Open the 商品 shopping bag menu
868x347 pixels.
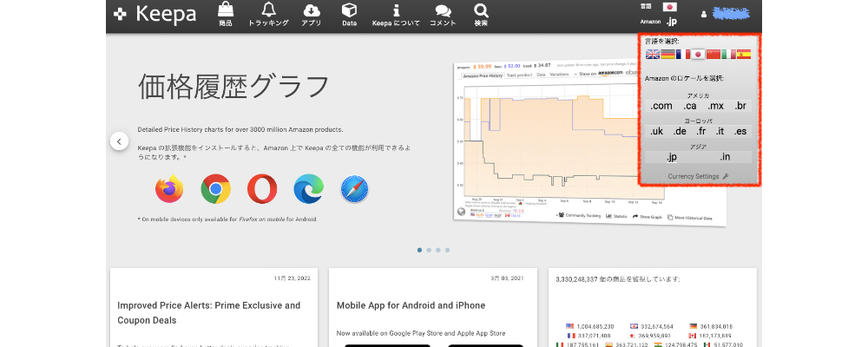(x=226, y=14)
